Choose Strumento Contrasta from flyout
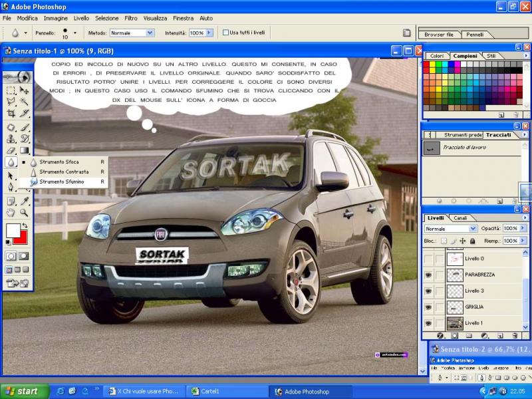 pyautogui.click(x=64, y=172)
